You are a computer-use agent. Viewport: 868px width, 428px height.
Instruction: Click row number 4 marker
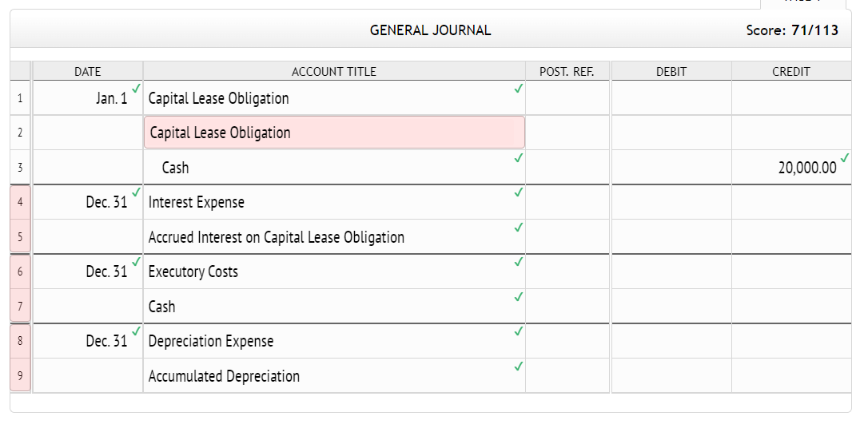pos(21,202)
